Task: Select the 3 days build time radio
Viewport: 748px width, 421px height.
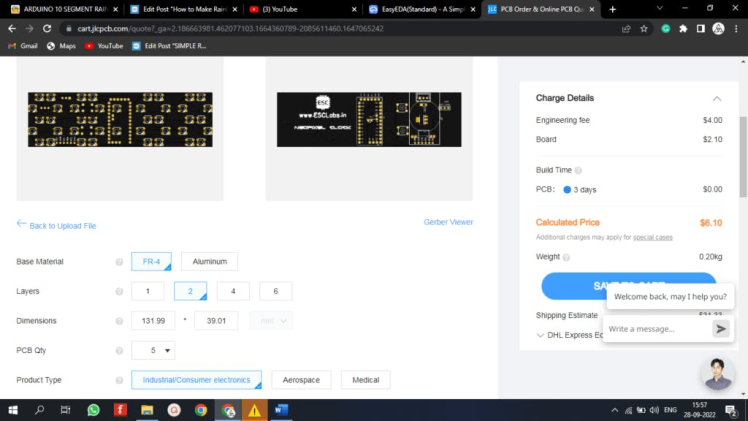Action: click(567, 190)
